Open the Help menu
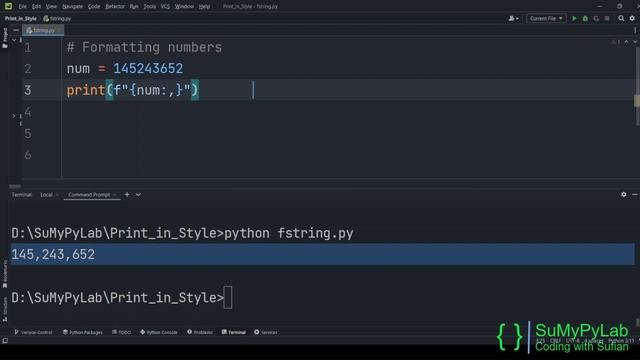Image resolution: width=640 pixels, height=360 pixels. click(x=204, y=7)
